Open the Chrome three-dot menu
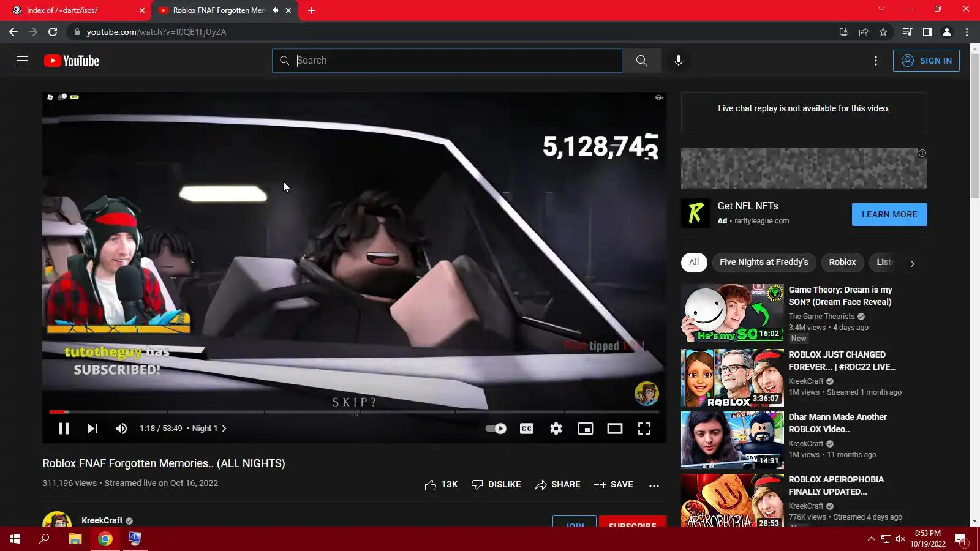 click(x=967, y=32)
